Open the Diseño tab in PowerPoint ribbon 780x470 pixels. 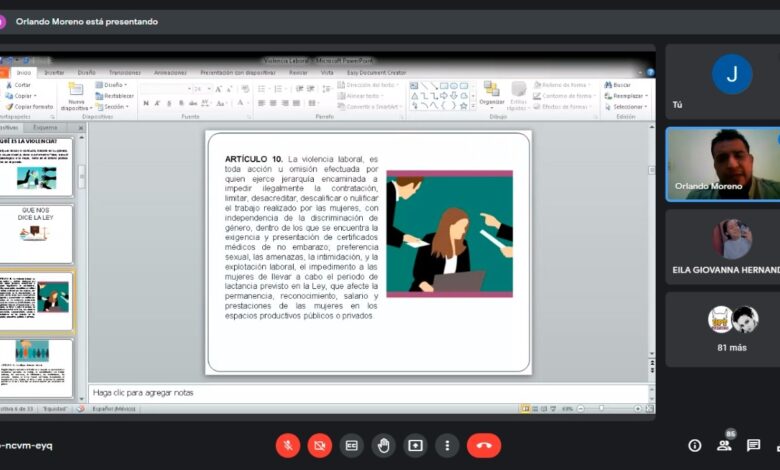click(x=87, y=73)
